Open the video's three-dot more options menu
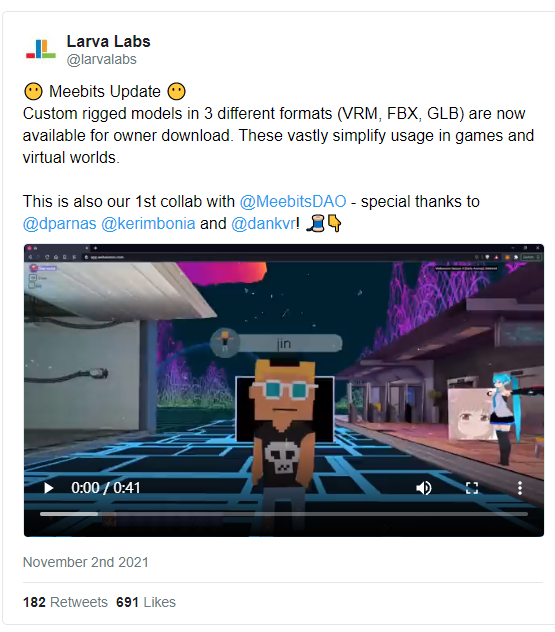 click(x=520, y=488)
